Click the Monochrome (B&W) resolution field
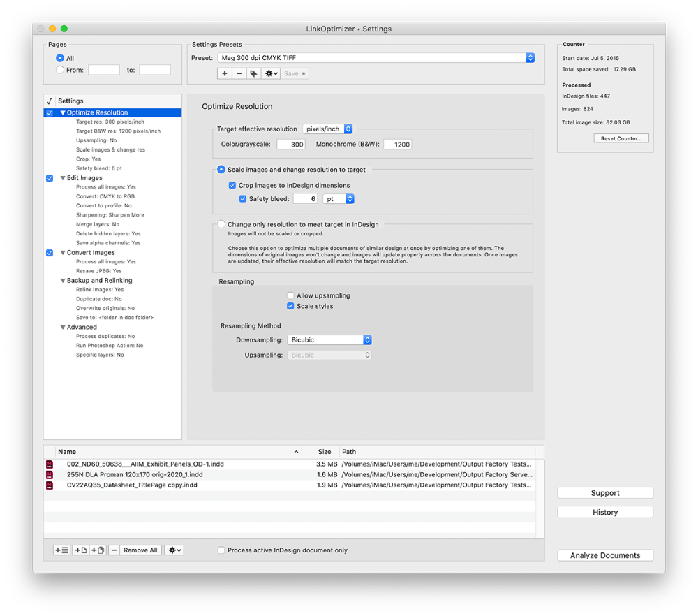The height and width of the screenshot is (616, 698). click(398, 145)
